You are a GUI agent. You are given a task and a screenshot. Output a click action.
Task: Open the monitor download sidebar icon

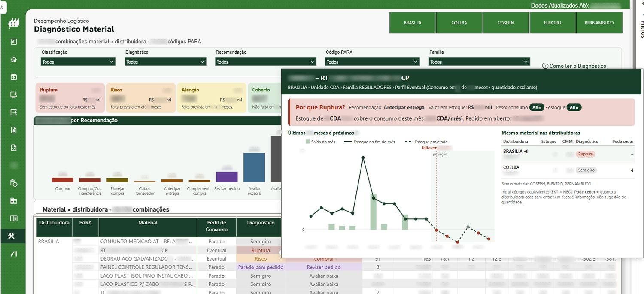[14, 95]
